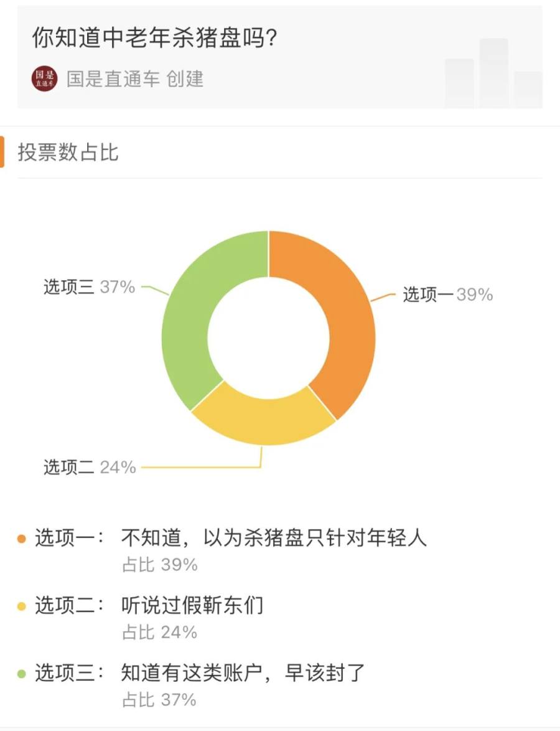Click the 选项三 37% chart label

click(89, 287)
